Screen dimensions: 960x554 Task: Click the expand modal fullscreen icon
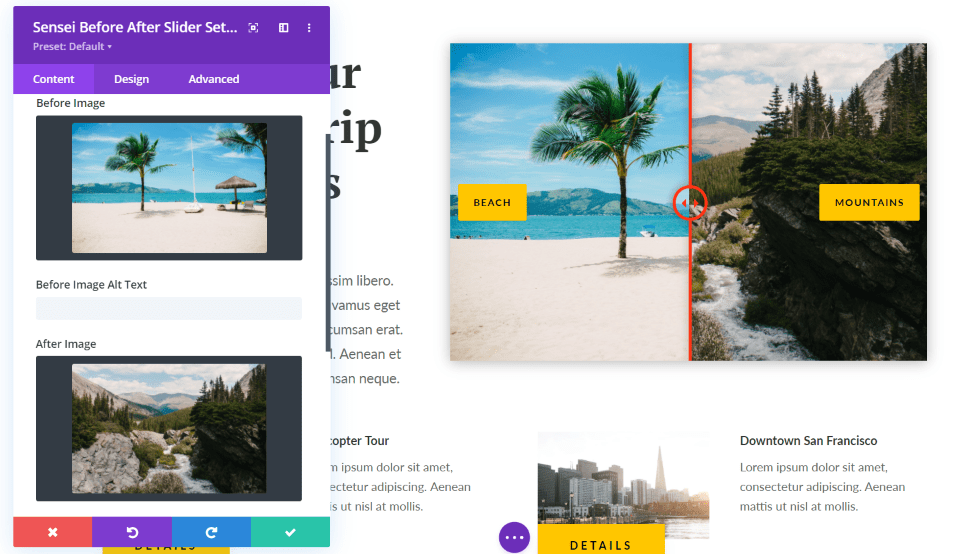(254, 28)
